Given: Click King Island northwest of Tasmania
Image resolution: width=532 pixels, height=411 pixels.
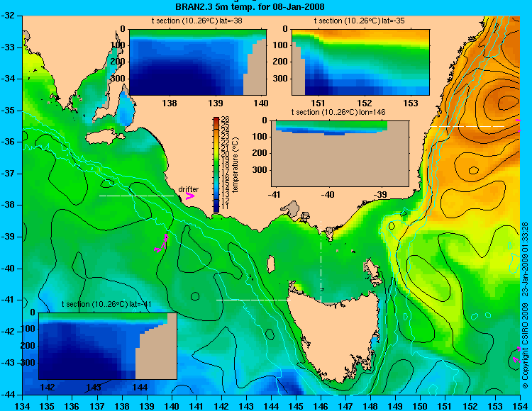Looking at the screenshot, I should pos(270,264).
